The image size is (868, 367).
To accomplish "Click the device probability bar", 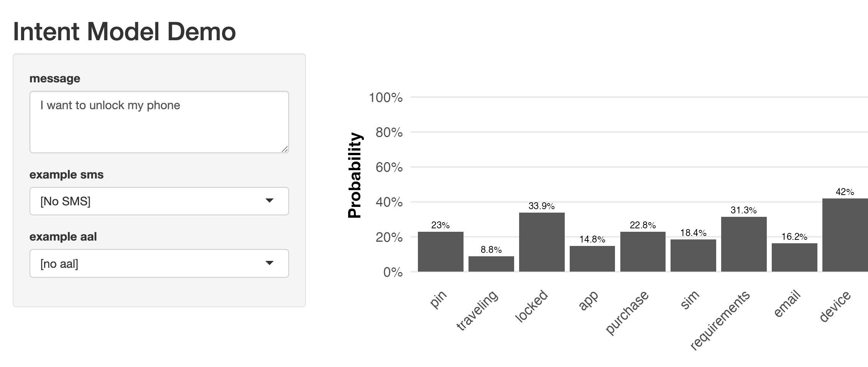I will pos(845,235).
